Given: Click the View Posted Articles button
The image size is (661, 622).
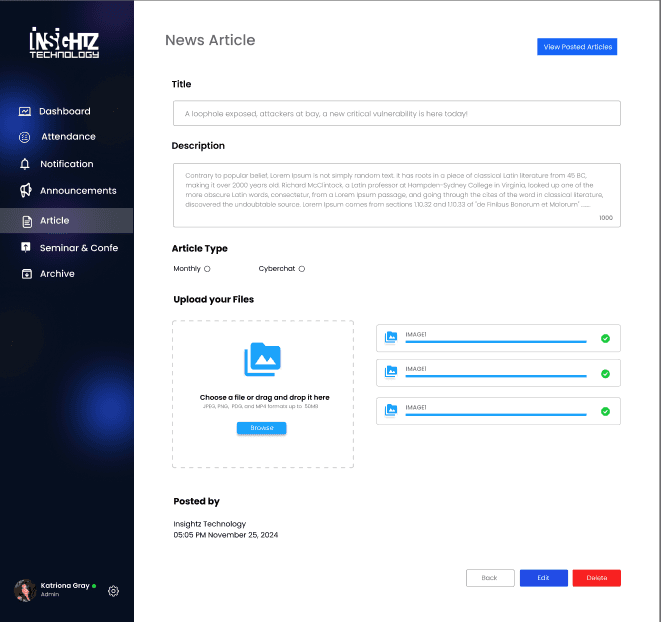Looking at the screenshot, I should (576, 47).
